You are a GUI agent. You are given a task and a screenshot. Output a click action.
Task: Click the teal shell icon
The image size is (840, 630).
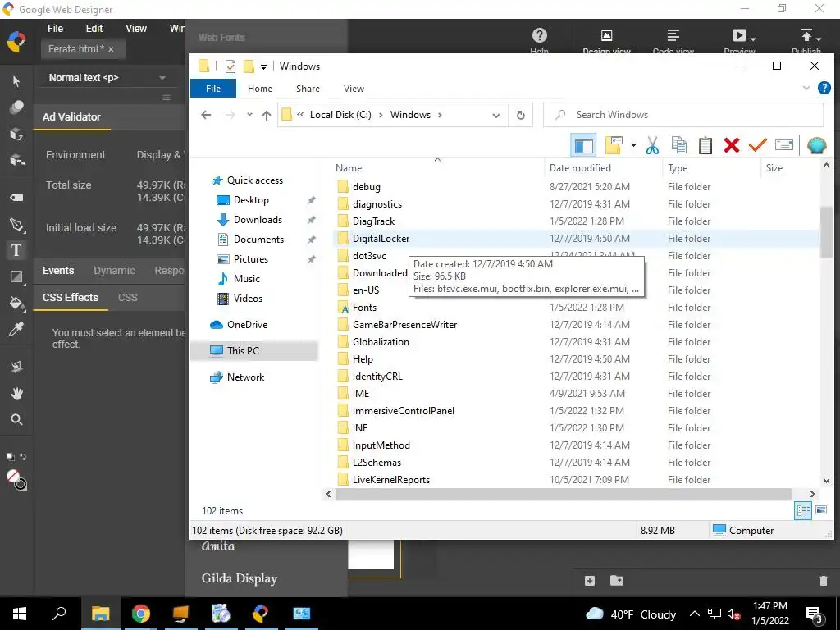[x=816, y=145]
